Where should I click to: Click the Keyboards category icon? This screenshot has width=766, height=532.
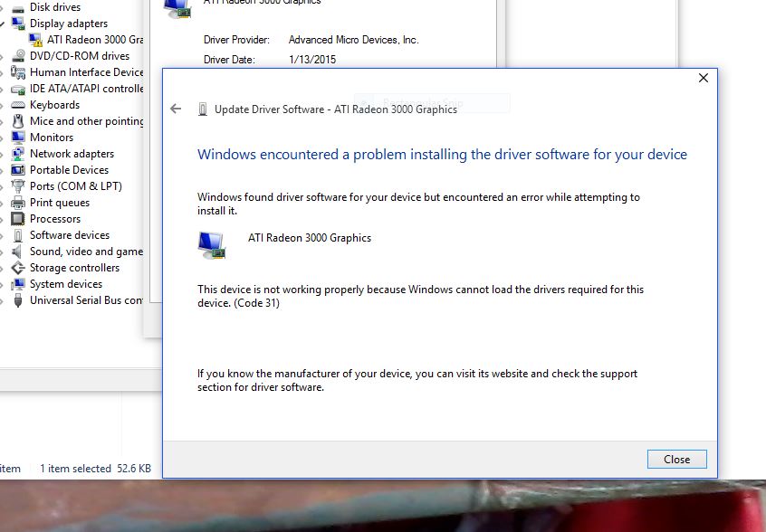(x=18, y=105)
